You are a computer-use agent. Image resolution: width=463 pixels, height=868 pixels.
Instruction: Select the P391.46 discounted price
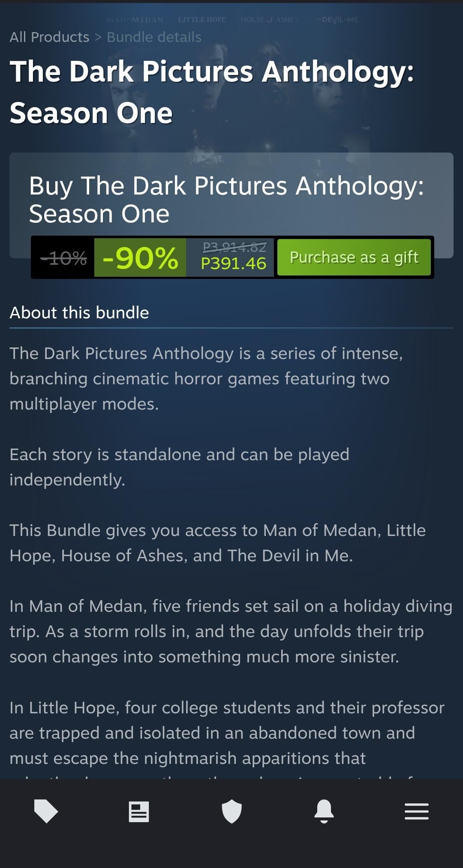[234, 263]
